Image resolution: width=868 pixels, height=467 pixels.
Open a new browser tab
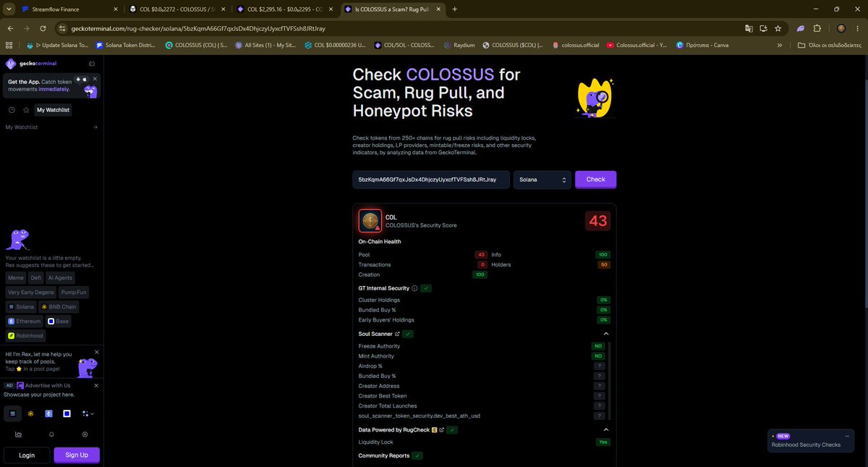(x=454, y=9)
